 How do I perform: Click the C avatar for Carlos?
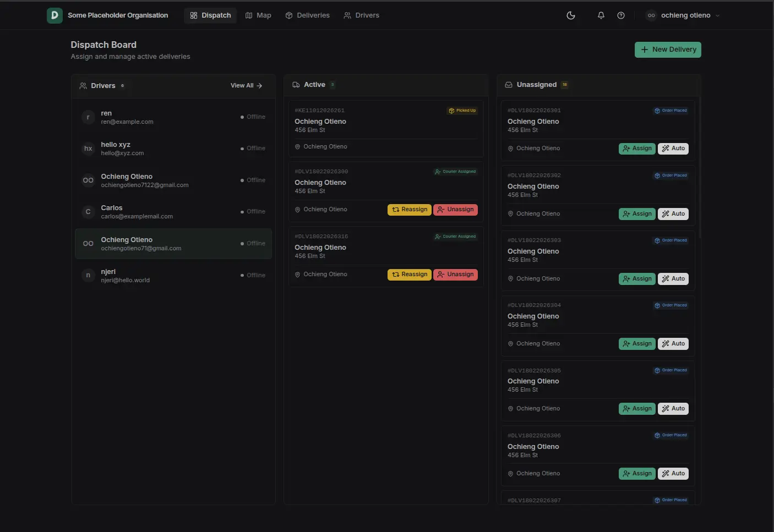point(88,212)
